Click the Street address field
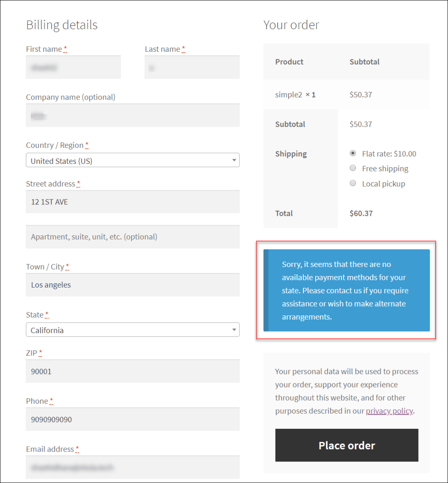This screenshot has height=483, width=448. (132, 202)
